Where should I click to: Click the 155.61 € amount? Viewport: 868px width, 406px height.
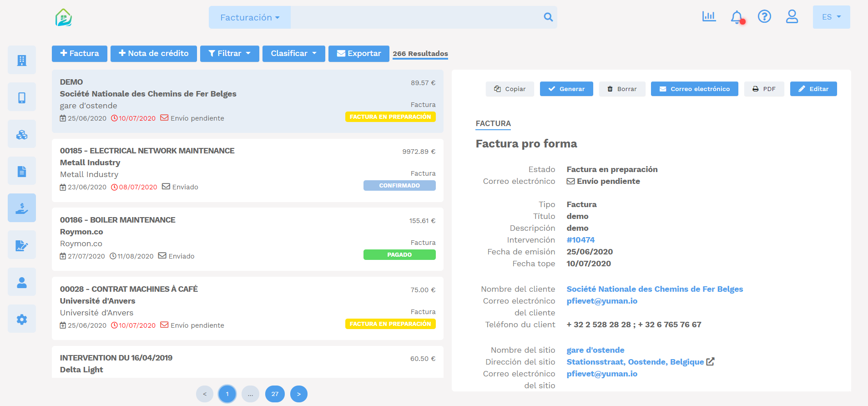(422, 221)
